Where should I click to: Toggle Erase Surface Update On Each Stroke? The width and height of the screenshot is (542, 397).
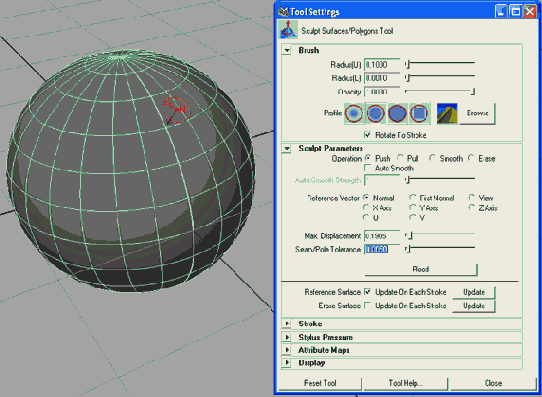368,305
